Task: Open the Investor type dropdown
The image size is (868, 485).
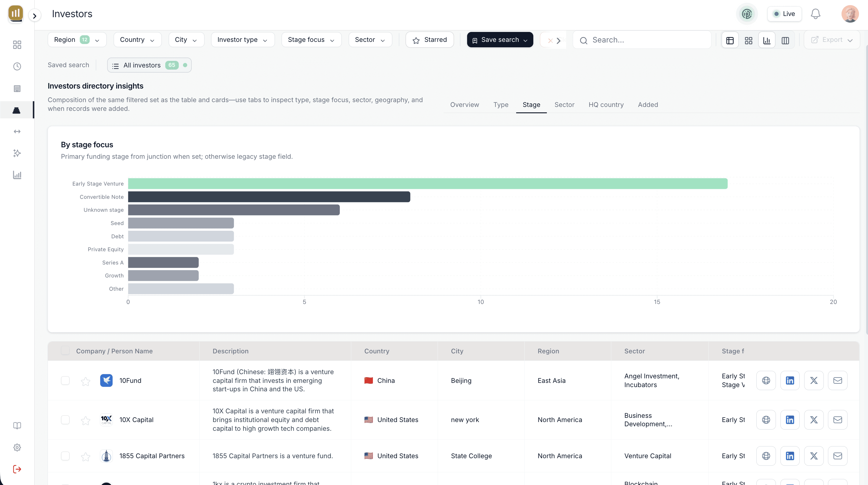Action: 242,40
